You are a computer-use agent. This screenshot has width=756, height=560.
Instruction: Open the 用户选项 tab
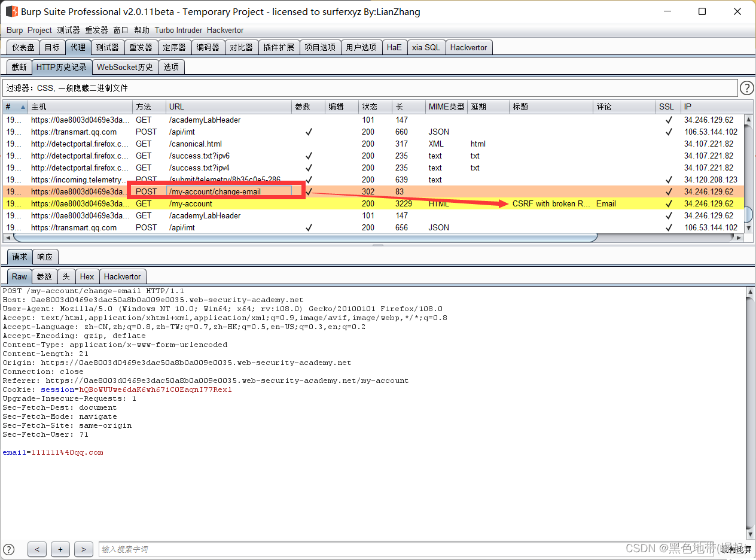pyautogui.click(x=361, y=47)
